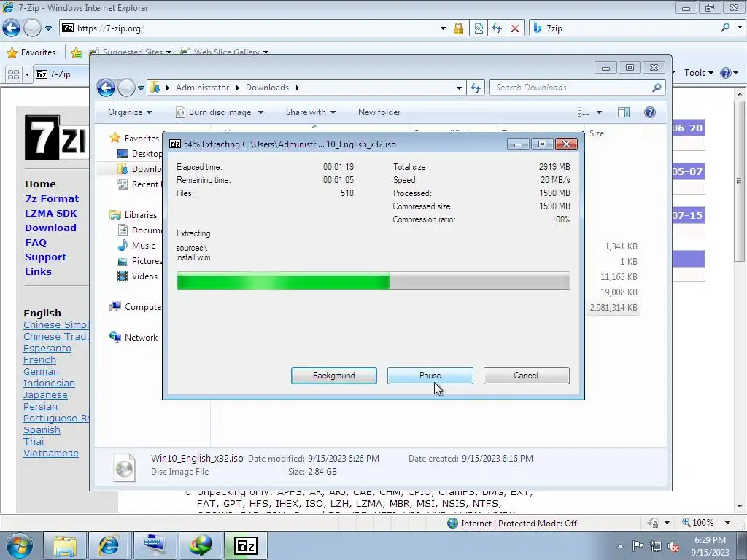Open the Burn disc image dropdown arrow
Image resolution: width=747 pixels, height=560 pixels.
(260, 112)
